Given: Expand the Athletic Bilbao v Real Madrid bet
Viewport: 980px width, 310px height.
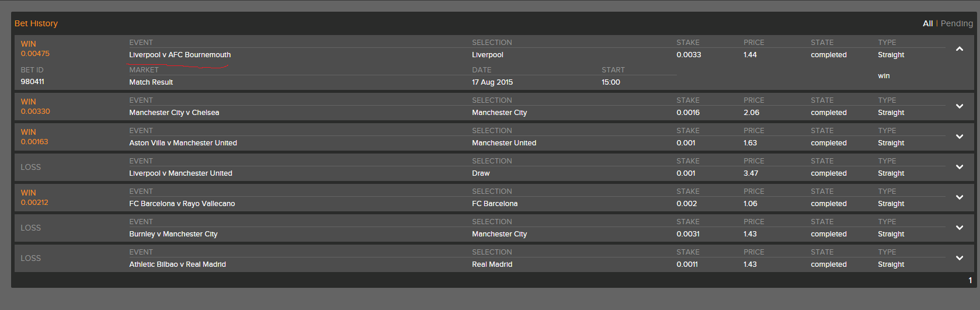Looking at the screenshot, I should pos(959,258).
